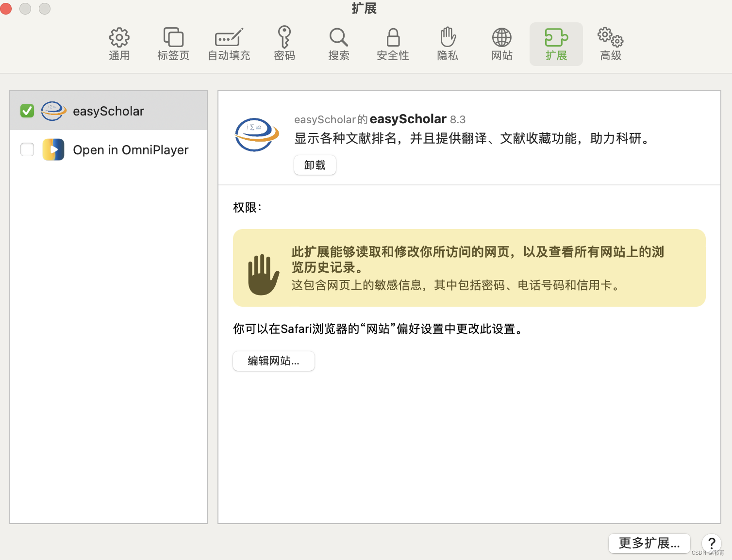Select the 密码 (Passwords) icon
732x560 pixels.
point(284,44)
